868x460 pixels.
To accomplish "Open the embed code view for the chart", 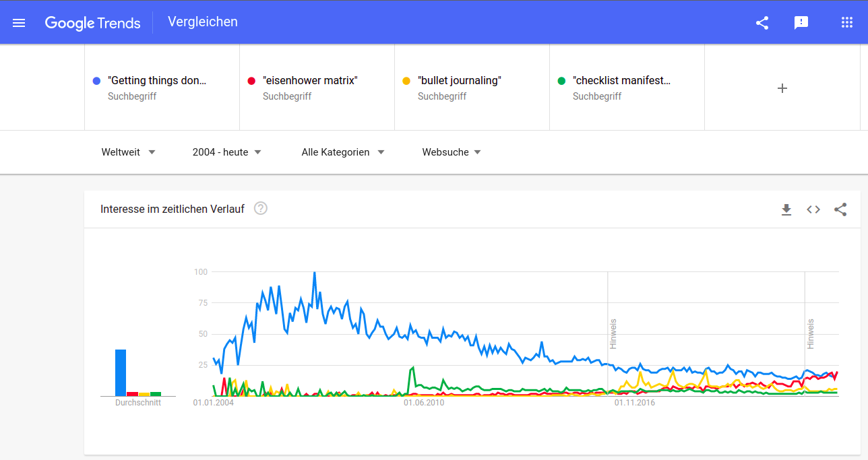I will (x=813, y=209).
